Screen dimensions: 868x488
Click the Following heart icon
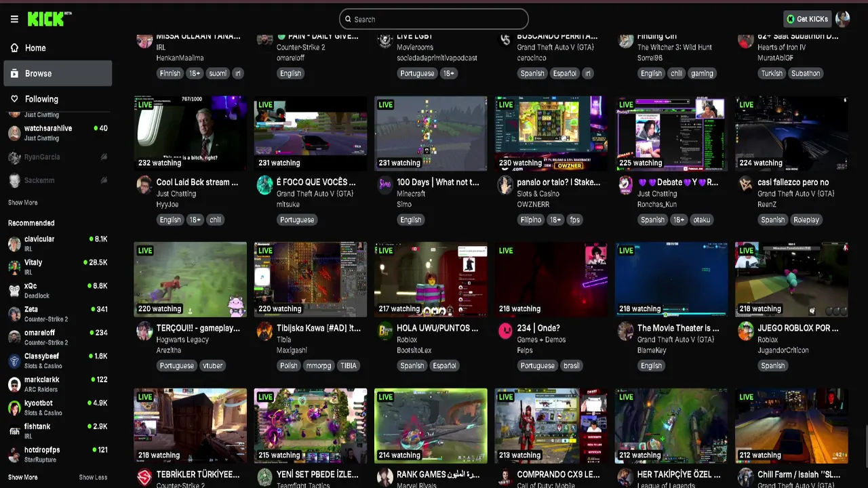14,99
